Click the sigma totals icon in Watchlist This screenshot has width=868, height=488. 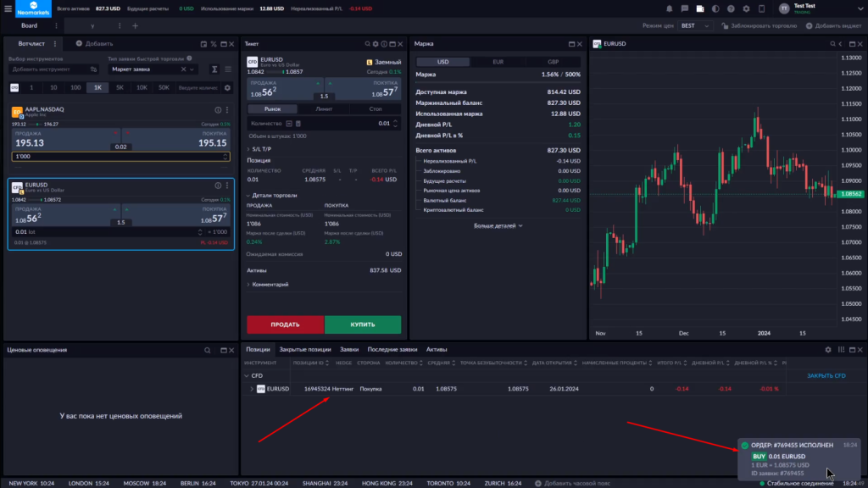(x=214, y=69)
